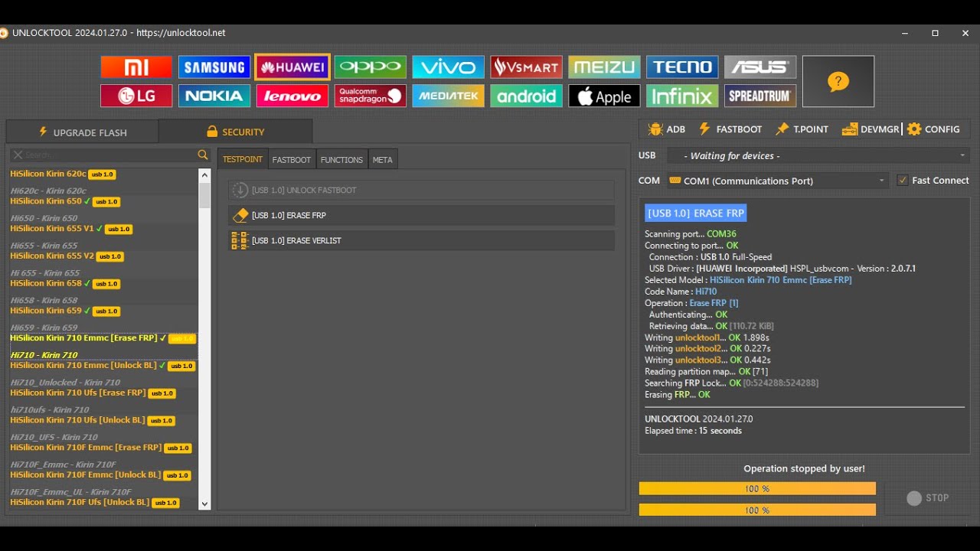
Task: Open the UPGRADE FLASH tab
Action: point(83,132)
